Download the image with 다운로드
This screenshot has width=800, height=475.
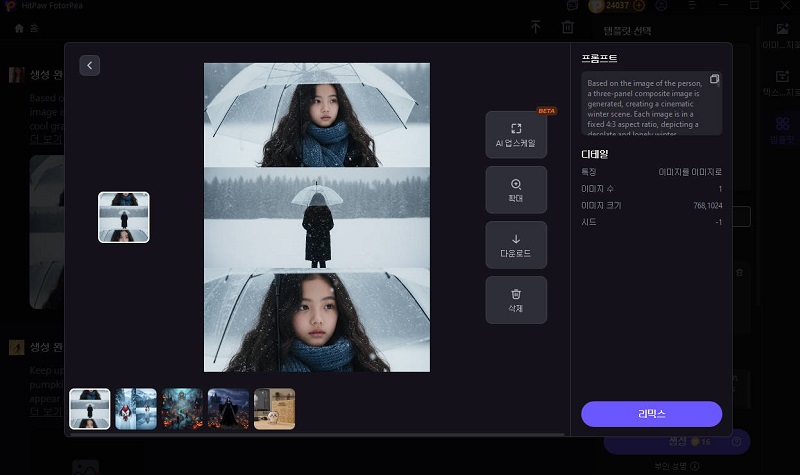tap(516, 245)
